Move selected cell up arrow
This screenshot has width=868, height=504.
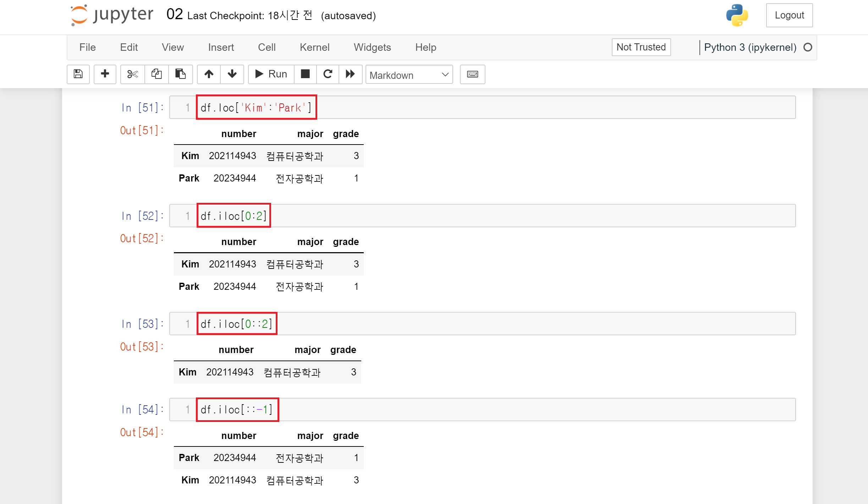click(209, 74)
